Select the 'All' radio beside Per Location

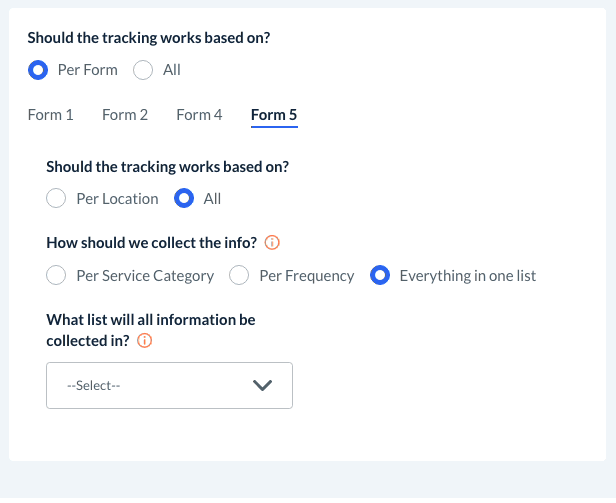point(184,198)
